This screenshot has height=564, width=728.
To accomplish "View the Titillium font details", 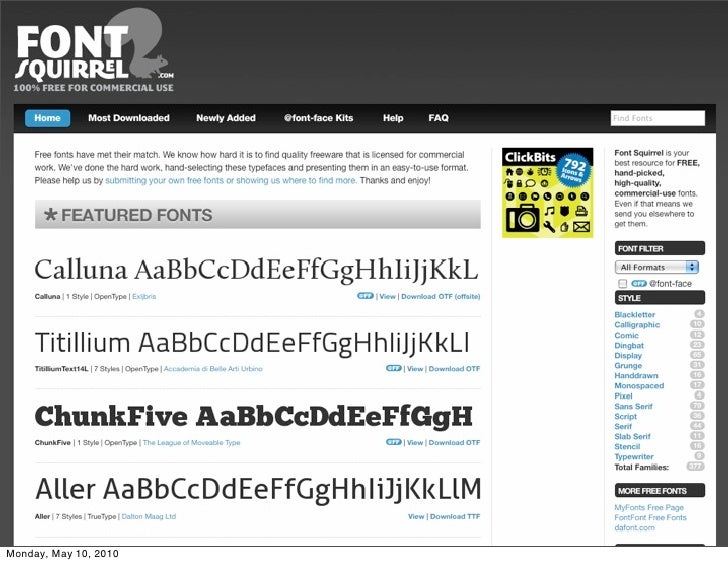I will click(x=415, y=369).
